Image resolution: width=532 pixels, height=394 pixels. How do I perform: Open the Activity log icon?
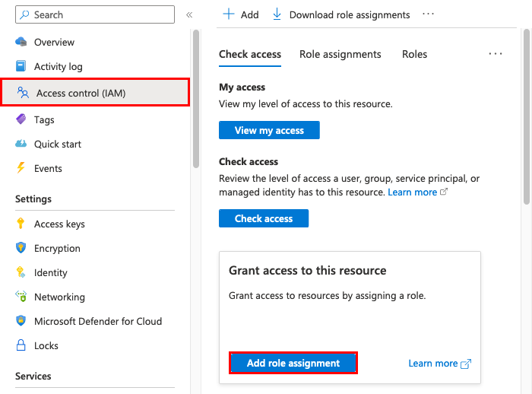tap(21, 66)
